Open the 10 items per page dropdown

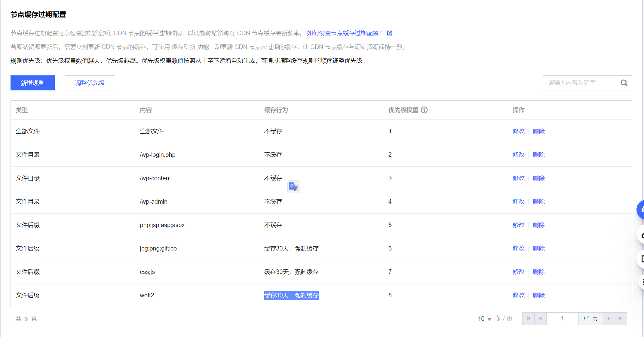click(x=484, y=319)
